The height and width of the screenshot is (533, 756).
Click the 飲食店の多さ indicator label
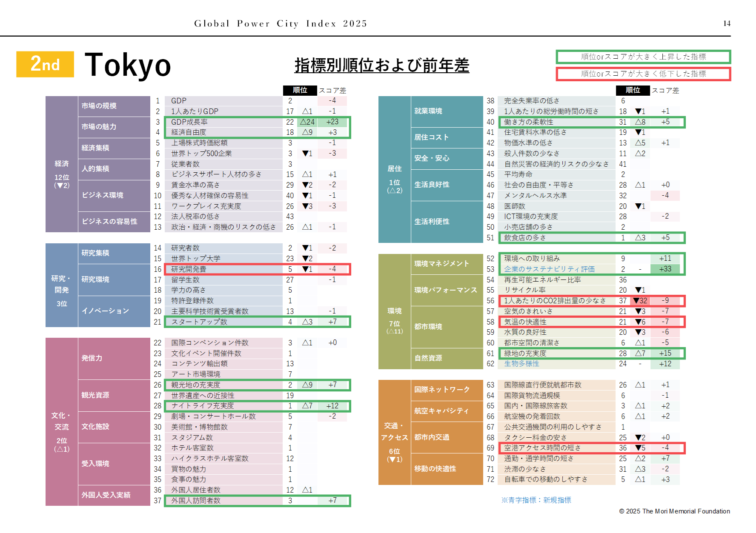pyautogui.click(x=525, y=238)
